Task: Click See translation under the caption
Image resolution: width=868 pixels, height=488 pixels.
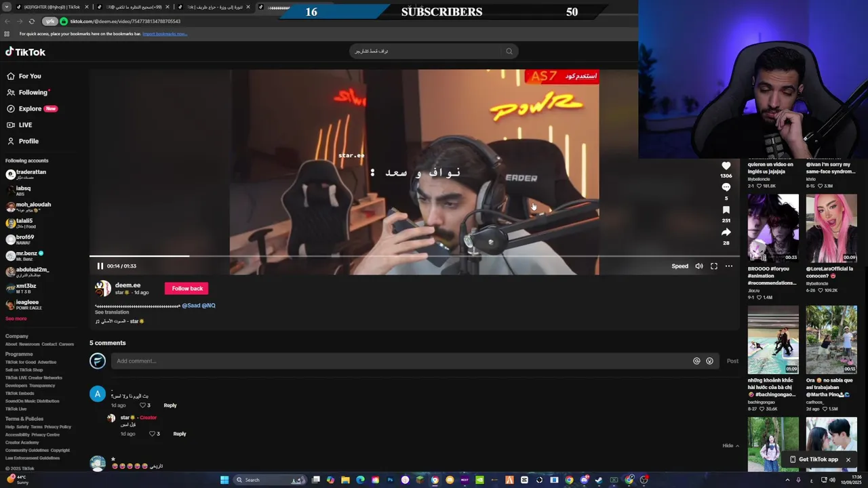Action: click(112, 312)
